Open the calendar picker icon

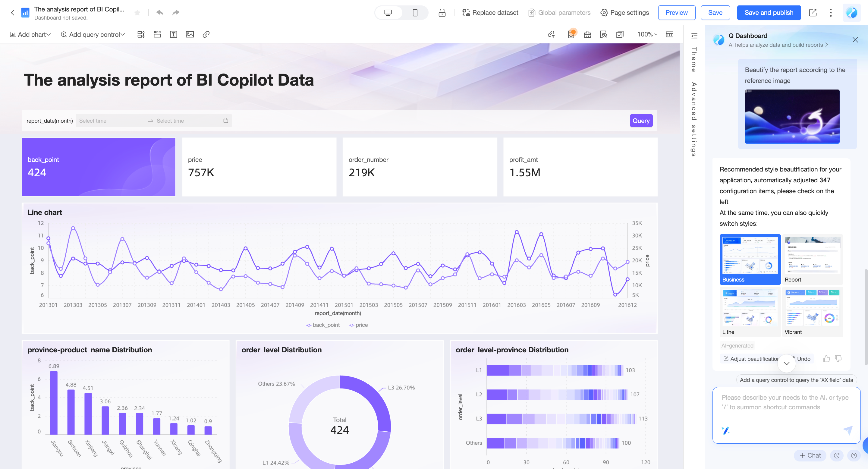[226, 121]
